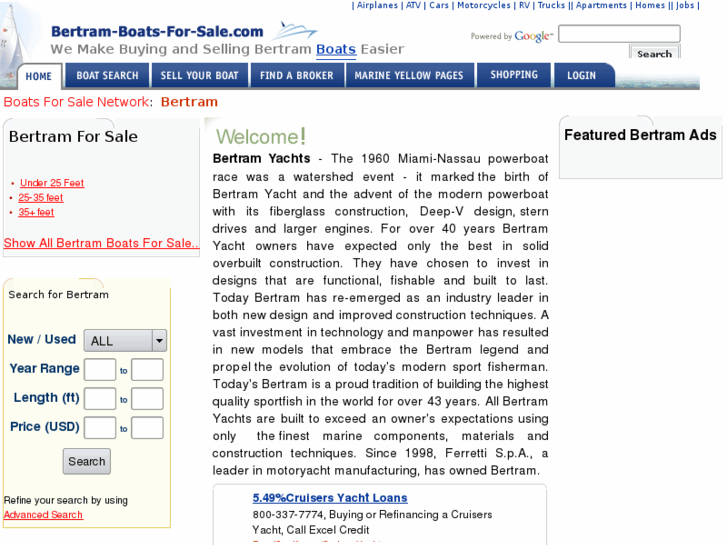Click the yacht logo icon beside site title
This screenshot has height=545, width=727.
295,31
